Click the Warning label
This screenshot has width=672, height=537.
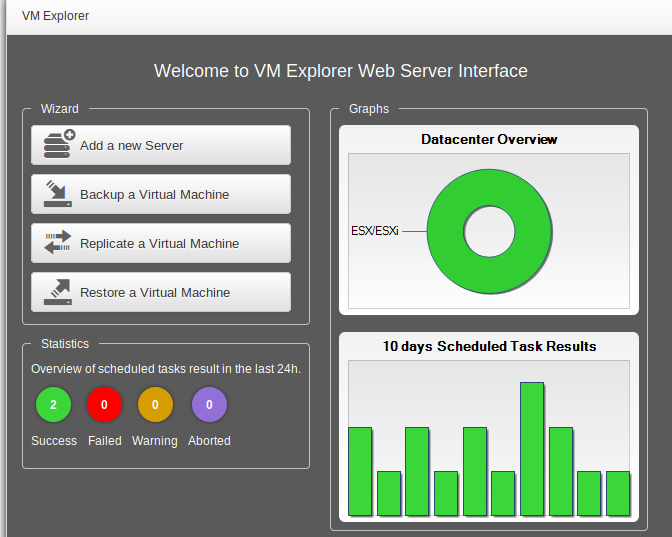(155, 441)
